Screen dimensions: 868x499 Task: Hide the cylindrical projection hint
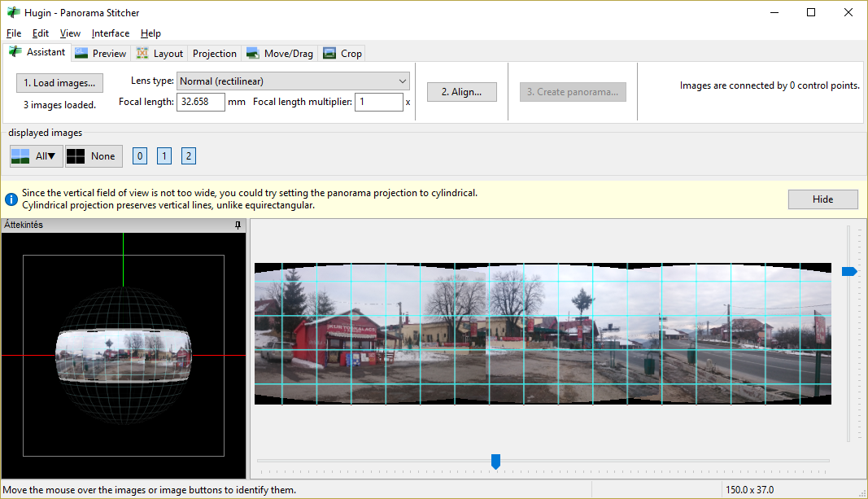coord(822,199)
